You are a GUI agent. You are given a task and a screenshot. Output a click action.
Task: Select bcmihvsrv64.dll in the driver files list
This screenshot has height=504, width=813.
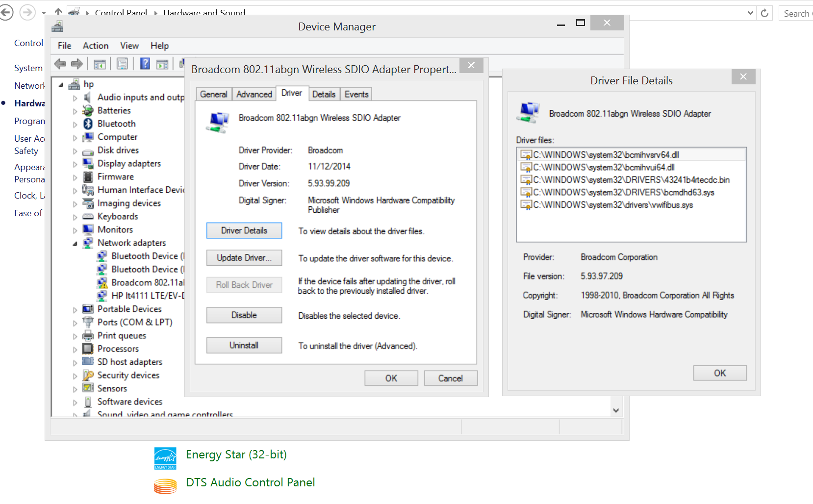632,155
